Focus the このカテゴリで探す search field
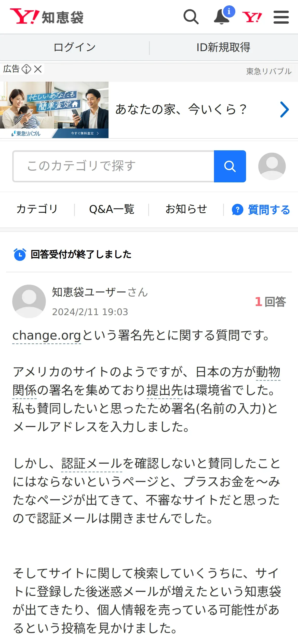 [113, 166]
